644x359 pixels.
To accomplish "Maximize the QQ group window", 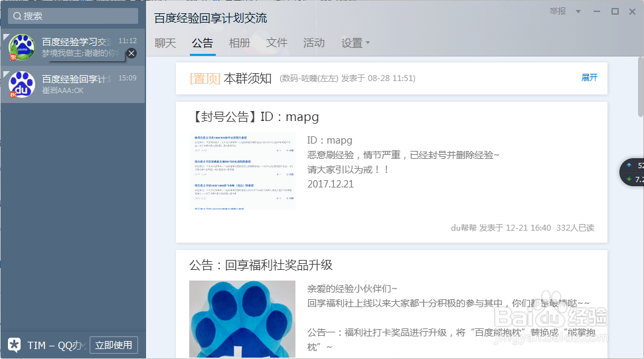I will click(x=615, y=11).
